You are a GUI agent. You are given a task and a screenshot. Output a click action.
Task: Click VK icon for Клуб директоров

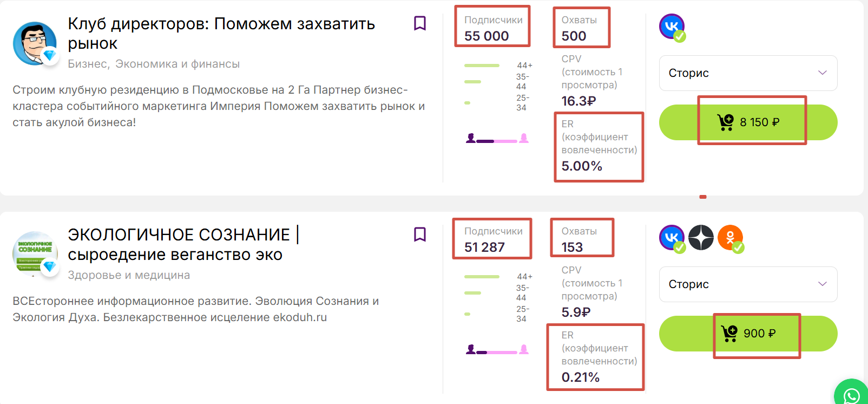[672, 27]
